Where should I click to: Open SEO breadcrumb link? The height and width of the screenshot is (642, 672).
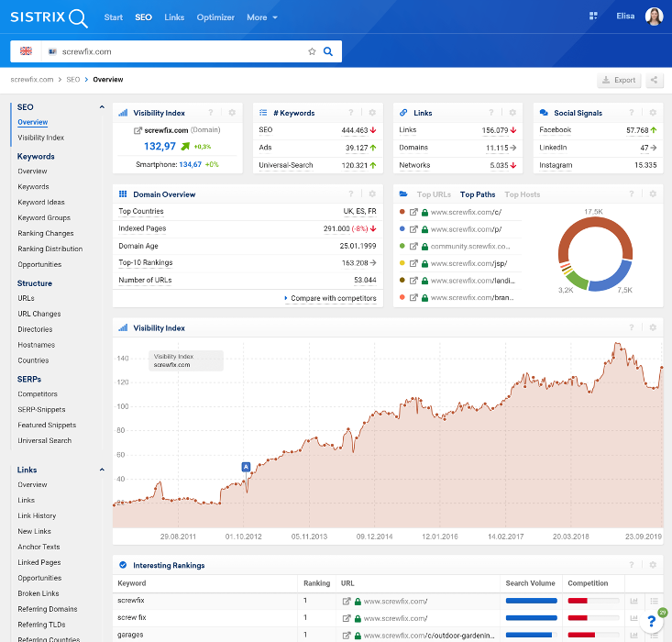[72, 80]
